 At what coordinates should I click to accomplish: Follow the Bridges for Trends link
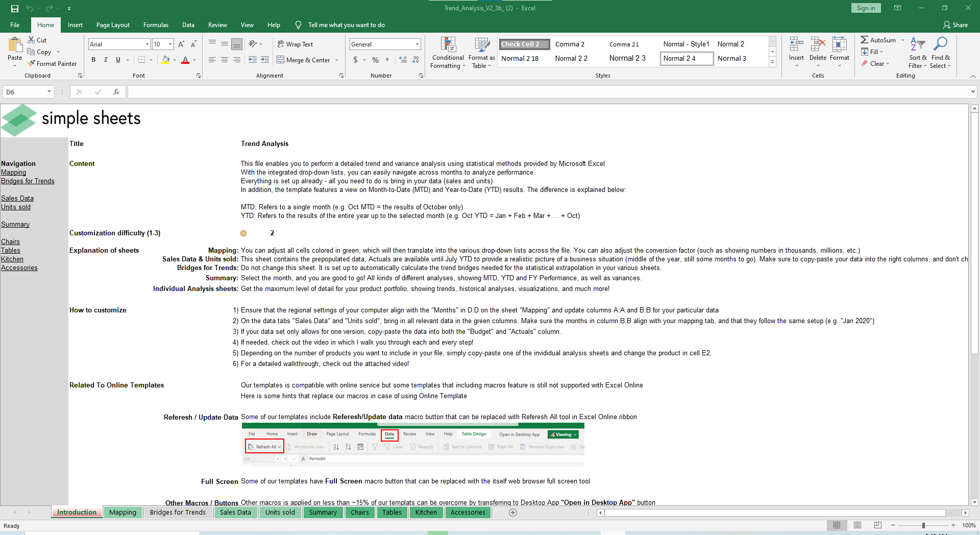pos(28,181)
